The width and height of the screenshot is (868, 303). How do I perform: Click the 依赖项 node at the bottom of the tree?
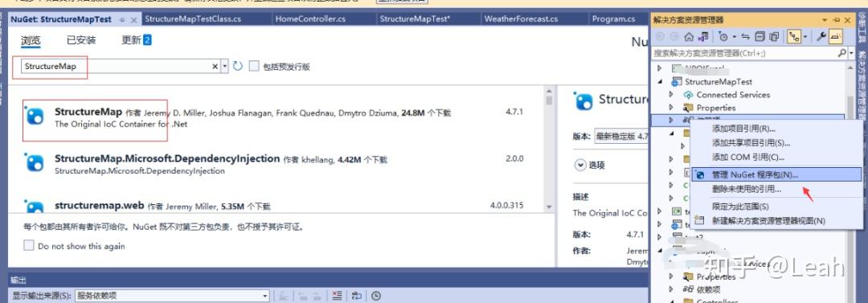(709, 289)
